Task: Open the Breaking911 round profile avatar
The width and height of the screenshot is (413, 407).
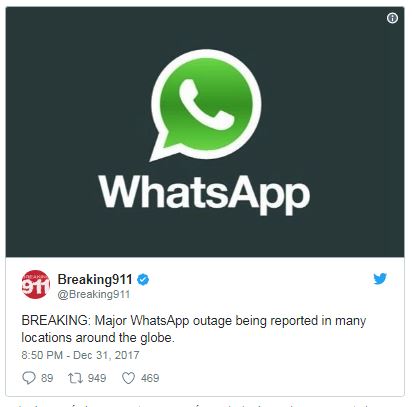Action: (x=35, y=284)
